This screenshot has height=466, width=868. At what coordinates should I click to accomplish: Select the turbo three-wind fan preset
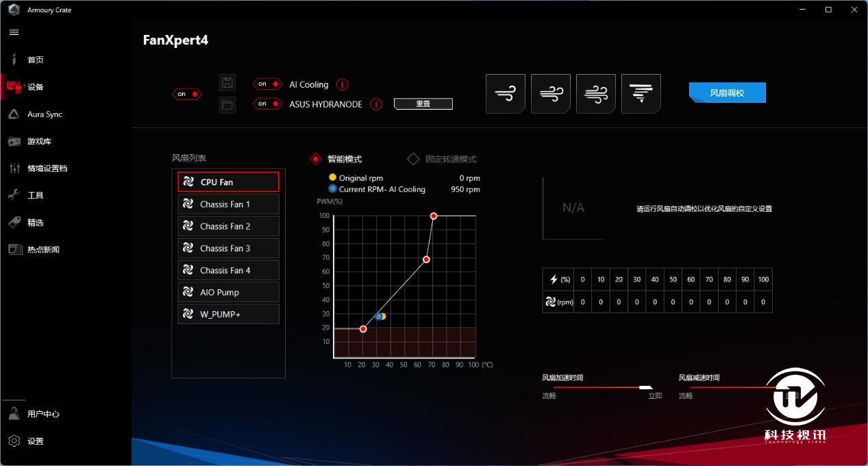point(596,94)
